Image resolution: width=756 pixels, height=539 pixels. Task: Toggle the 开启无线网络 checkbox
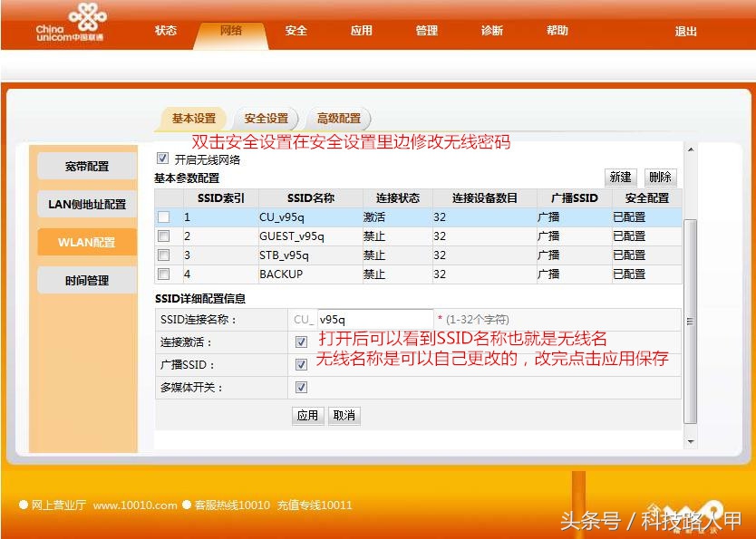point(163,158)
